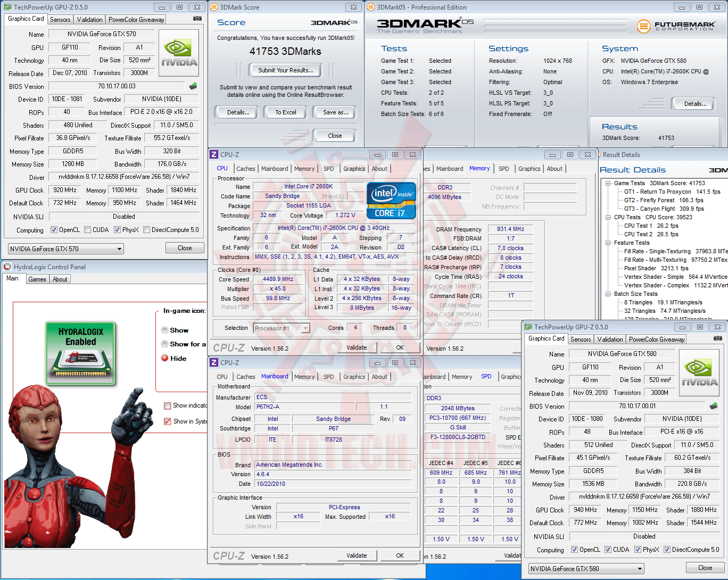Click the Futuremark Corporation logo
Image resolution: width=728 pixels, height=580 pixels.
676,26
